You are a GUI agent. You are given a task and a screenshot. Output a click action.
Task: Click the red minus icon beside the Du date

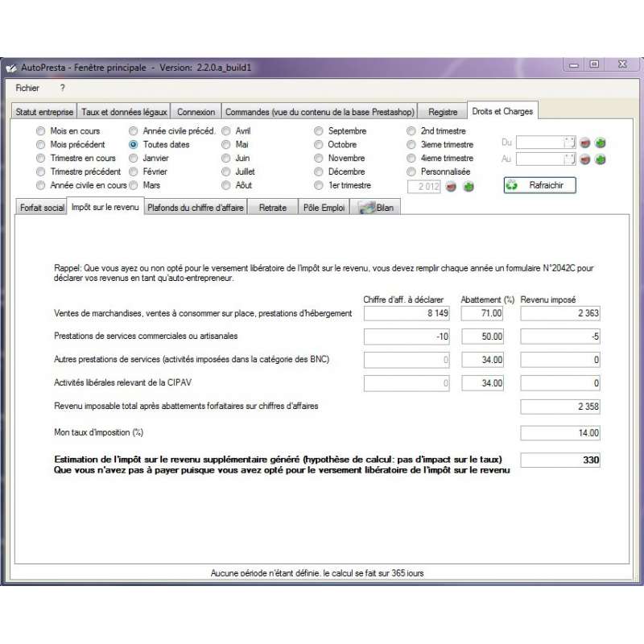(585, 143)
